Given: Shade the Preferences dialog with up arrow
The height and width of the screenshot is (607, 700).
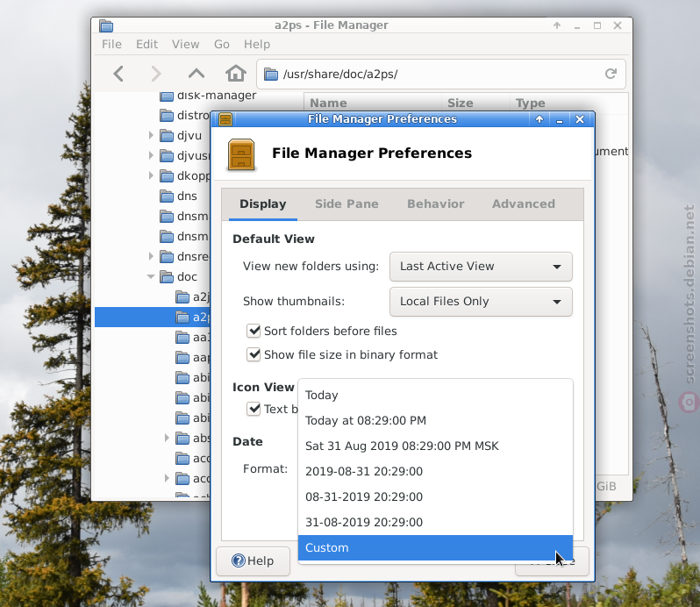Looking at the screenshot, I should 539,119.
